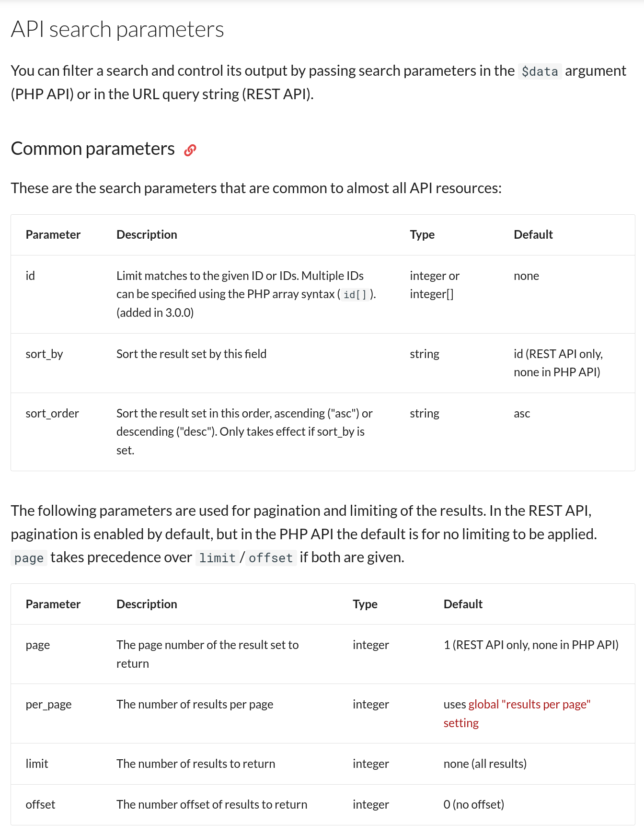The image size is (644, 835).
Task: Click the sort_order parameter name cell
Action: click(52, 413)
